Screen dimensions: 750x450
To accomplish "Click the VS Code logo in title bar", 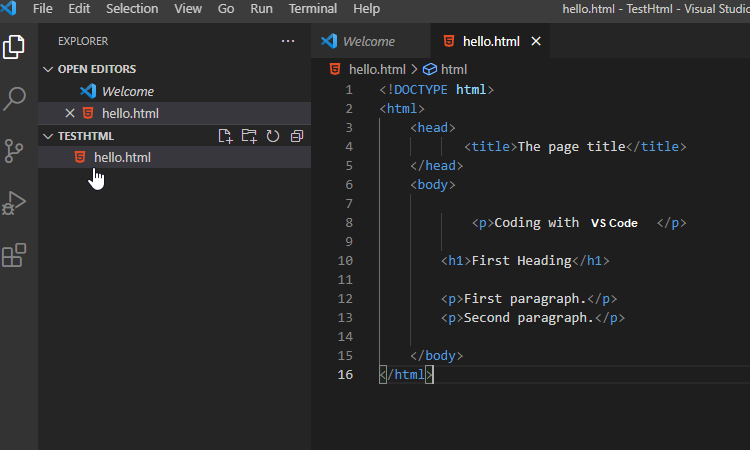I will point(9,8).
